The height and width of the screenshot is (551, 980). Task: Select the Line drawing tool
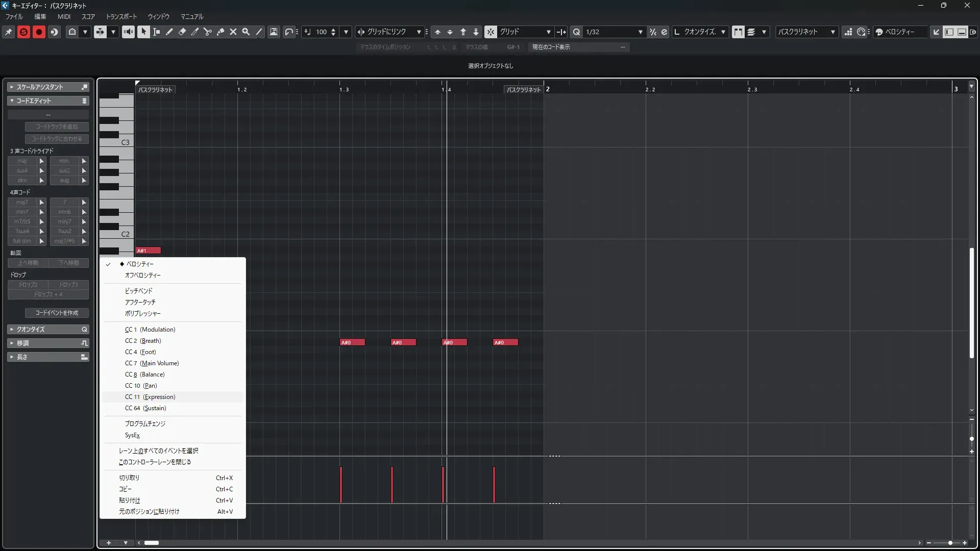[x=259, y=32]
